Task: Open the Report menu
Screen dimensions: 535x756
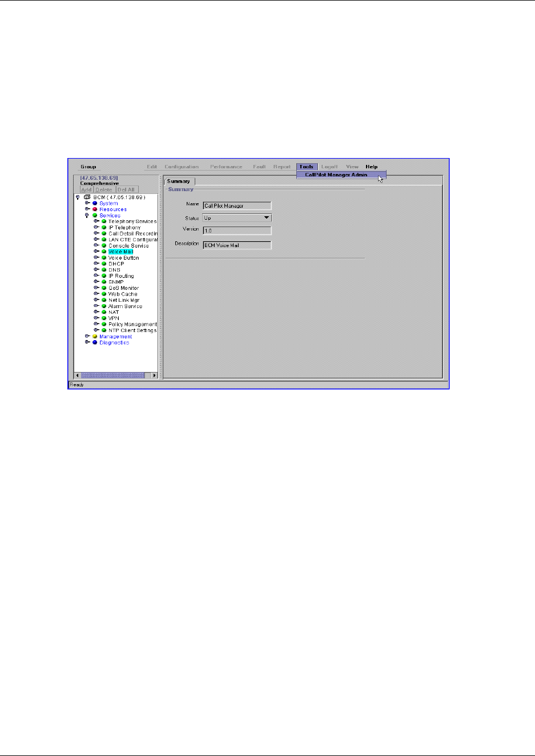Action: tap(282, 167)
